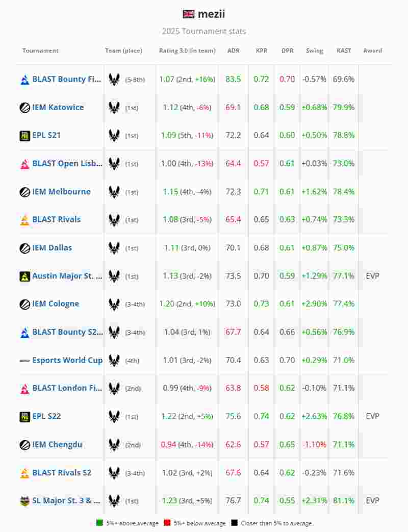Click the green legend color swatch
Viewport: 408px width, 532px height.
(99, 523)
